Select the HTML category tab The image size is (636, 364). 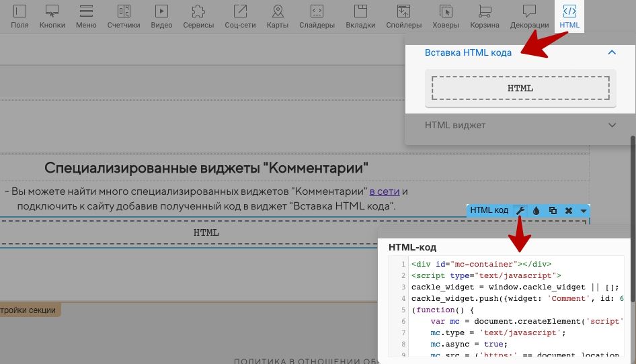coord(569,17)
